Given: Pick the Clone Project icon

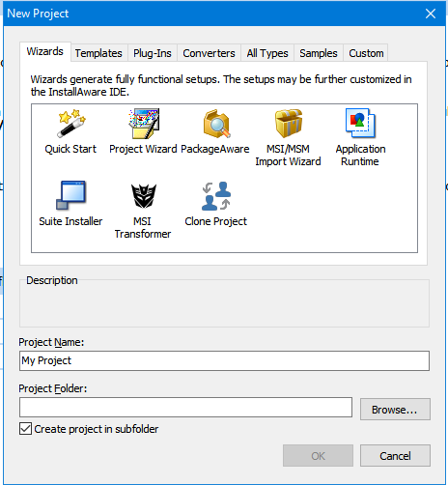Looking at the screenshot, I should point(216,196).
